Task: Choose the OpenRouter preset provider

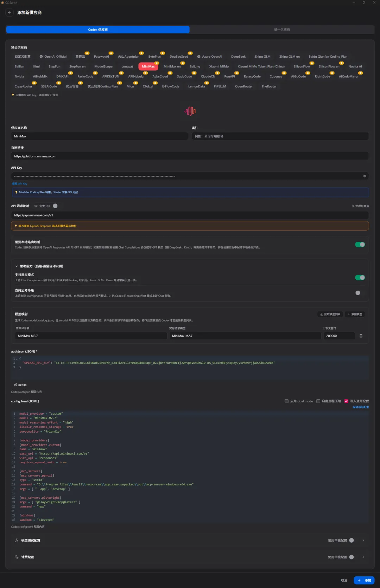Action: [244, 86]
